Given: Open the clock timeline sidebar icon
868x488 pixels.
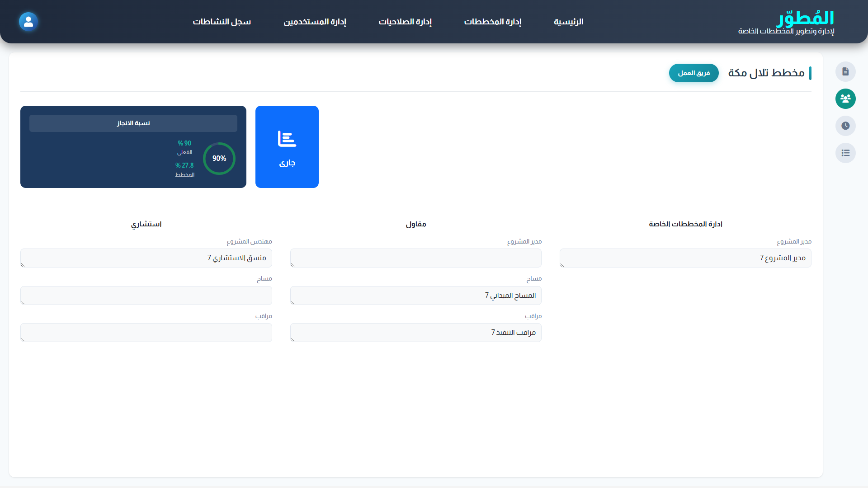Looking at the screenshot, I should click(x=845, y=126).
